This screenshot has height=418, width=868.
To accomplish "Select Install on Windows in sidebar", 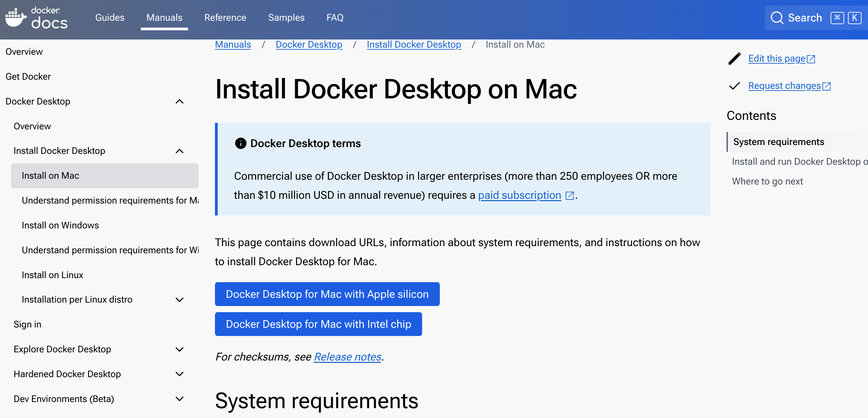I will 60,225.
